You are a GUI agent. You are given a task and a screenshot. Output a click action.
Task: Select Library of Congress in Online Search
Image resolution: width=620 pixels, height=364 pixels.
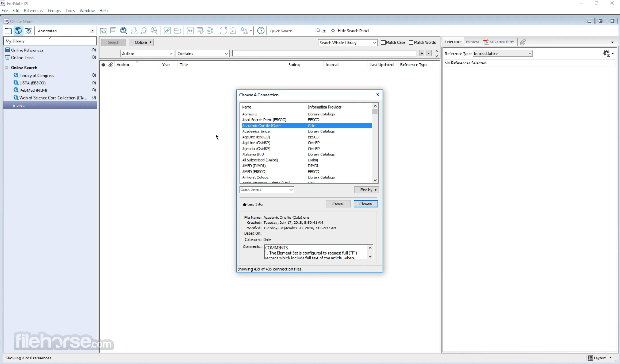coord(37,76)
